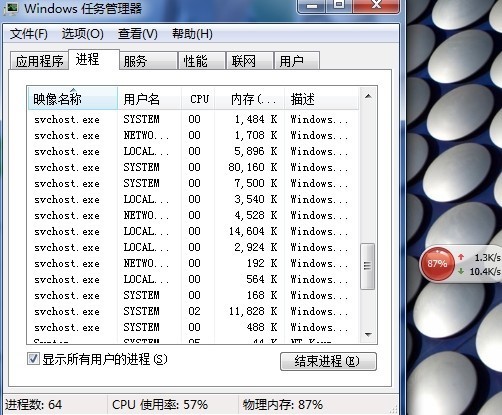Show the 用户 tab
502x415 pixels.
point(297,61)
